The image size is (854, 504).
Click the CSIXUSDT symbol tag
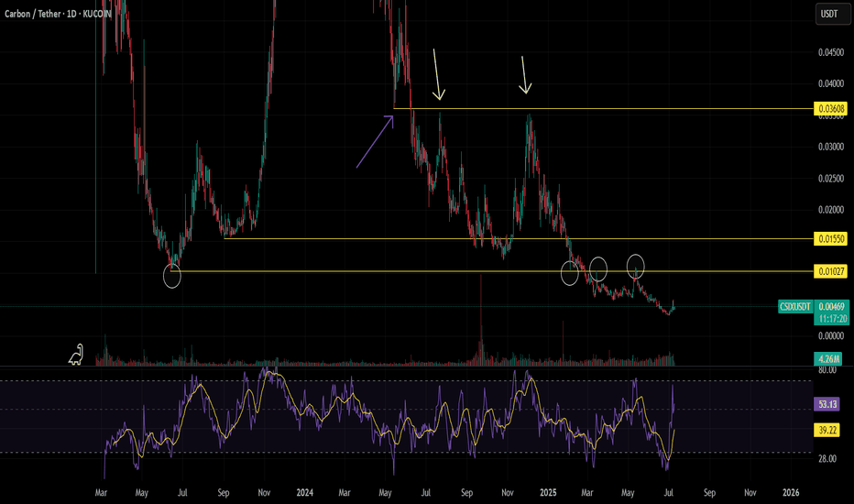click(x=795, y=307)
